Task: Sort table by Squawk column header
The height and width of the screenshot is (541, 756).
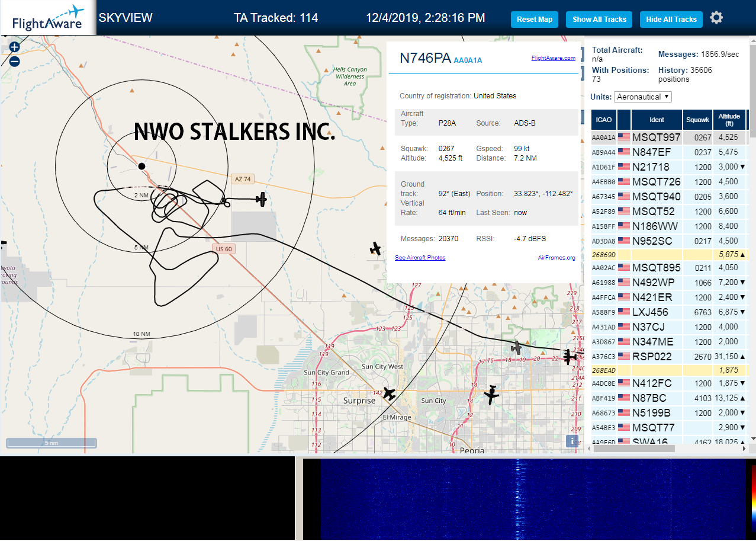Action: 697,120
